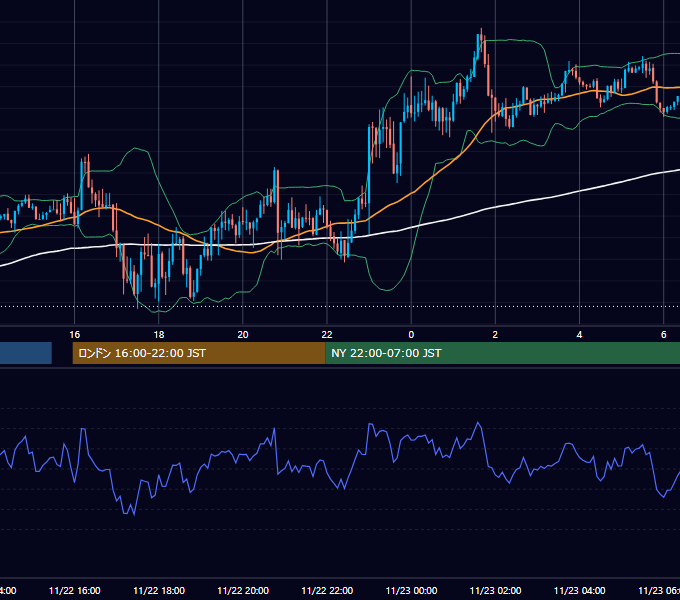Select the NY 22:00-07:00 JST session bar

click(502, 353)
